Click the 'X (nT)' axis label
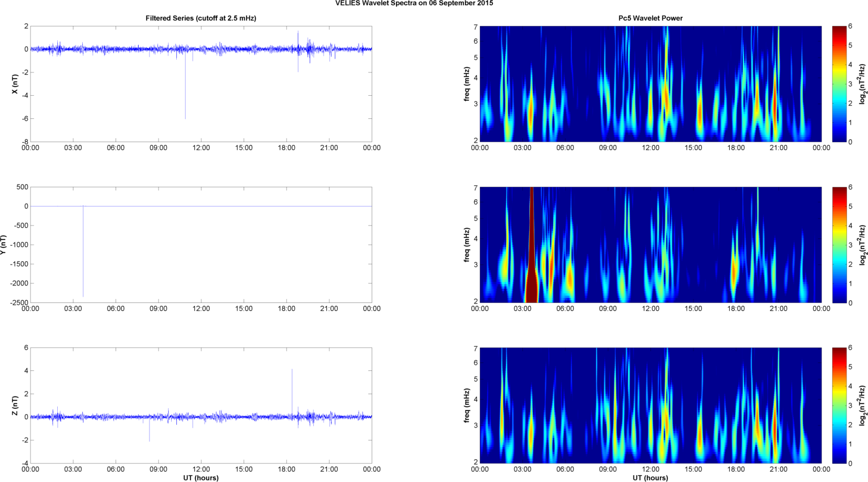This screenshot has height=482, width=868. 15,84
